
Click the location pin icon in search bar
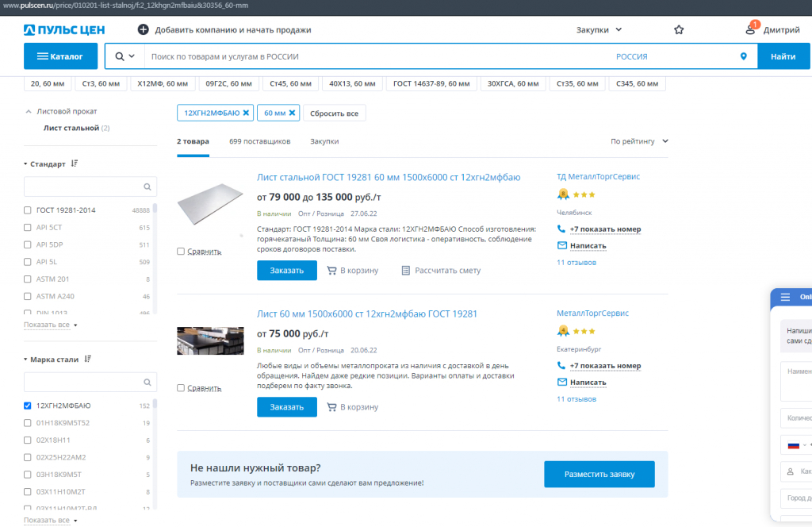pyautogui.click(x=744, y=56)
